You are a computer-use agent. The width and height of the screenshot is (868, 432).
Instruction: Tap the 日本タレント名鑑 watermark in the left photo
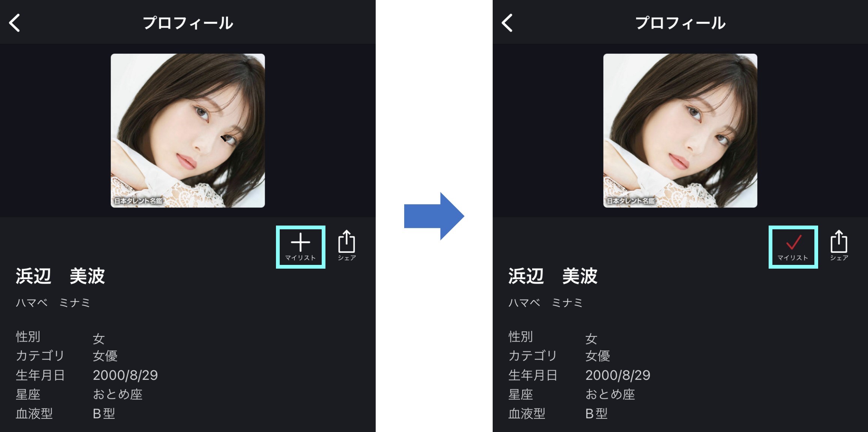click(x=138, y=201)
